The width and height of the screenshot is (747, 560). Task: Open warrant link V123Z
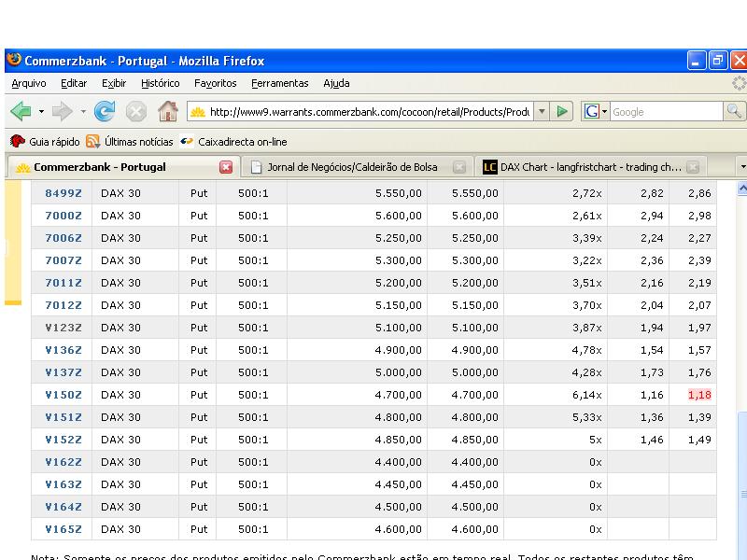[x=63, y=328]
